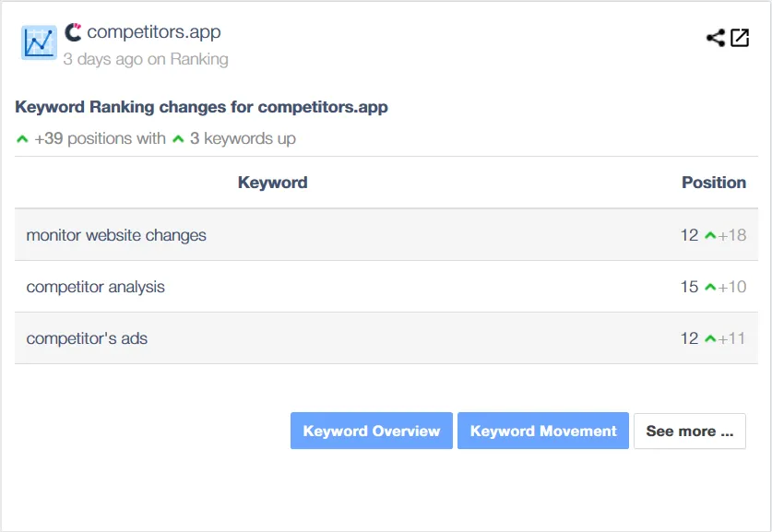Open card in new window icon
The image size is (772, 532).
pos(740,38)
